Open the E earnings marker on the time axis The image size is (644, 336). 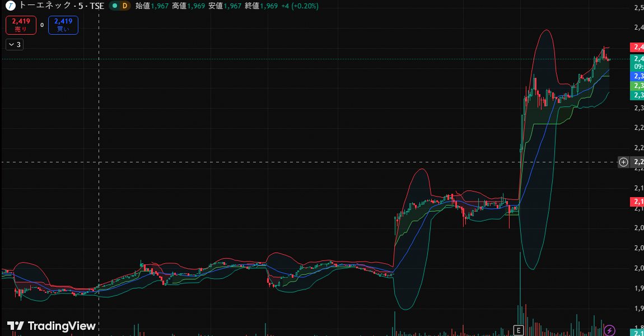pos(519,330)
